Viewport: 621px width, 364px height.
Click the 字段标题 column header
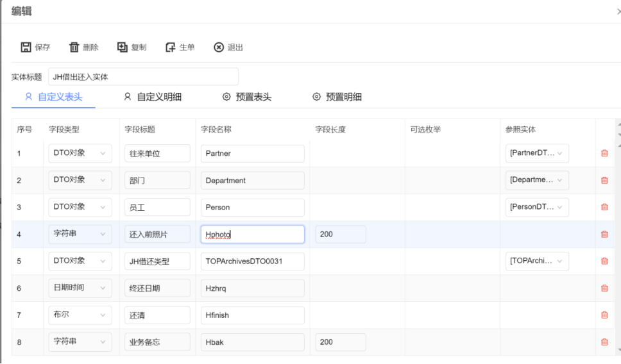point(140,129)
